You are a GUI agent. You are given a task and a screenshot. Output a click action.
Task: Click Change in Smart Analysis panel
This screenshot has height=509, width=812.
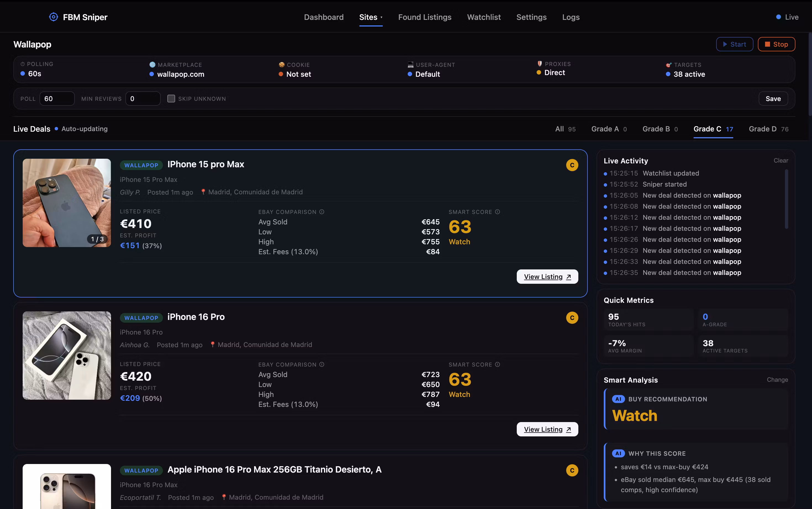pos(777,380)
